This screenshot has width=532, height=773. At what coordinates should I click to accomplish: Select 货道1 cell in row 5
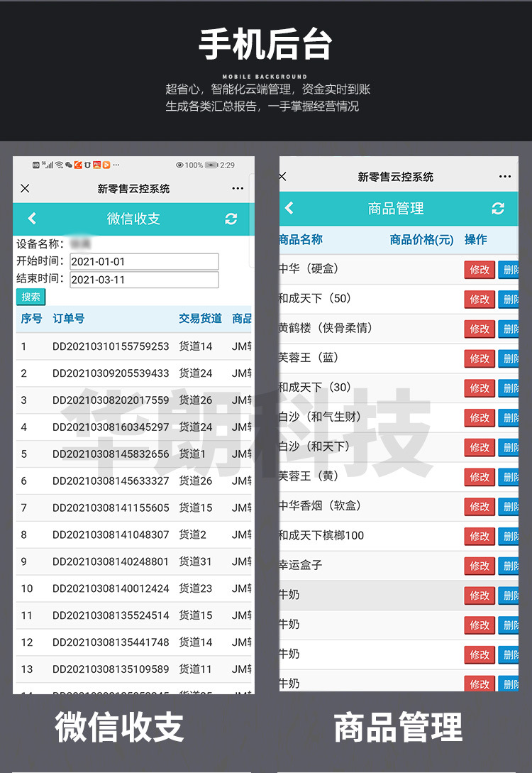tap(192, 454)
